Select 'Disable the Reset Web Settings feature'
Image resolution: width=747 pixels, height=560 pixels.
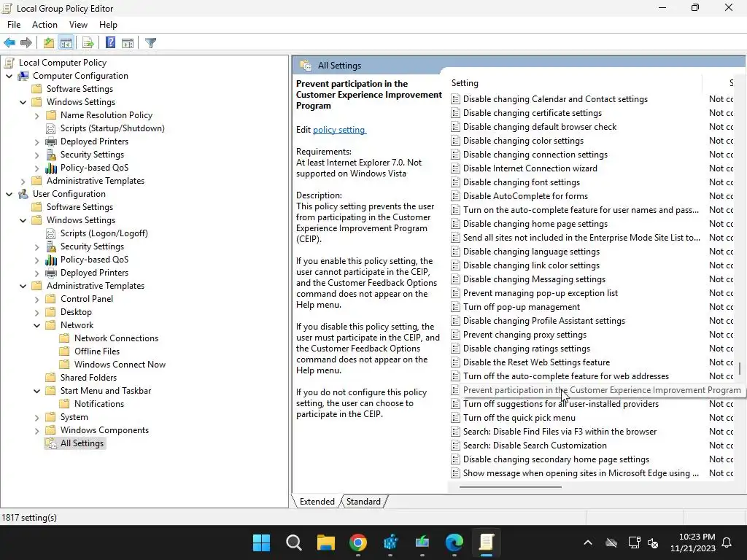click(x=536, y=362)
